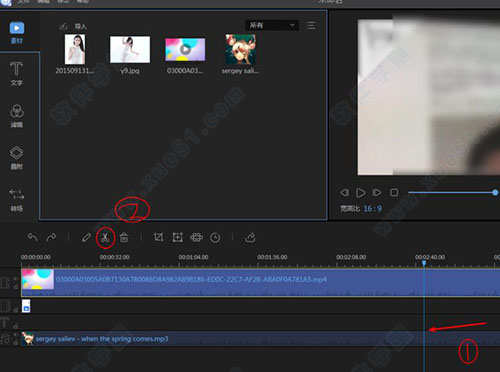Click the 03000A03... file name label
The width and height of the screenshot is (500, 372).
(x=185, y=71)
